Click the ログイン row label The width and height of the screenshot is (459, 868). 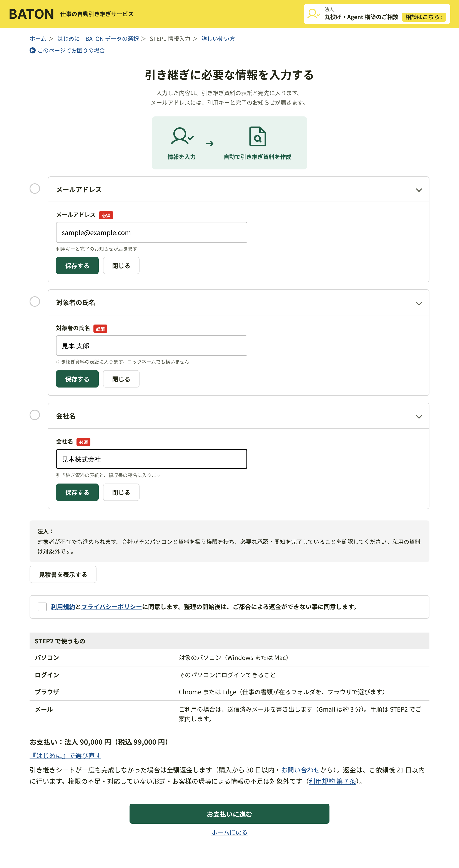[x=47, y=675]
